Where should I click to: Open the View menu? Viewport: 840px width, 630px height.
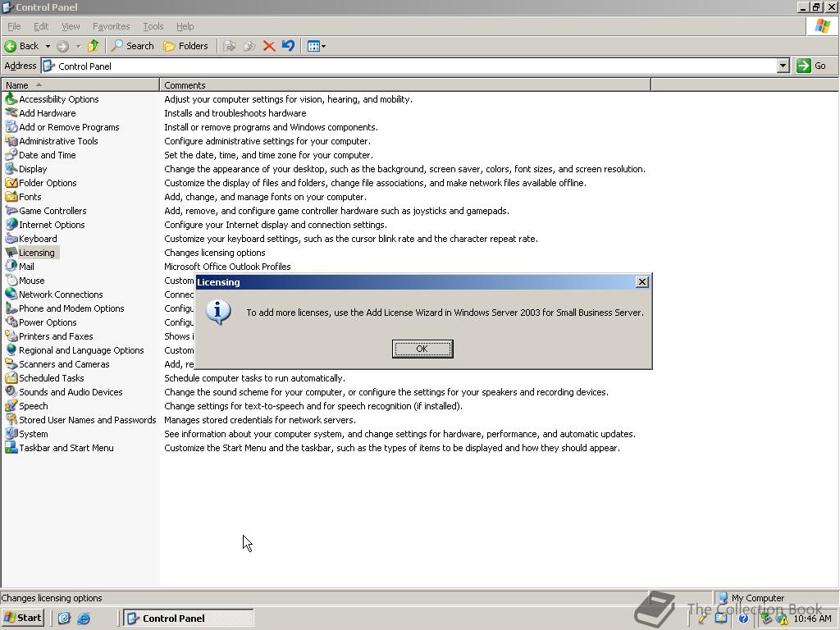pos(71,26)
